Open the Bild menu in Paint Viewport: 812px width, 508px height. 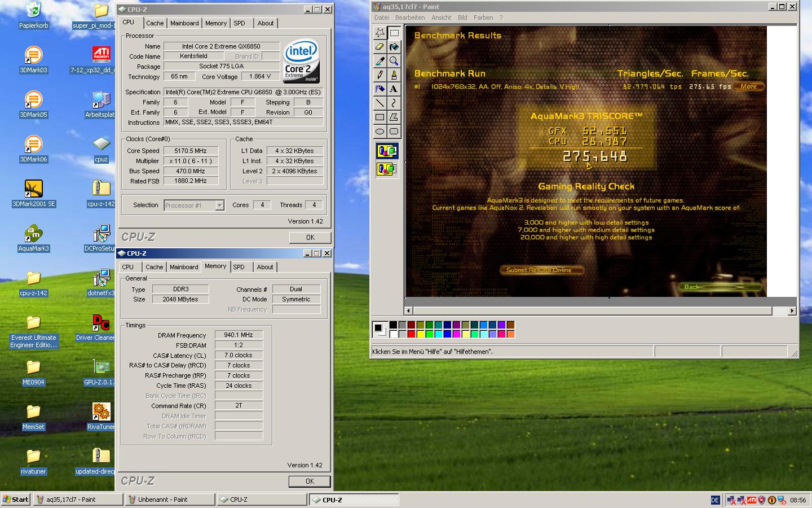[462, 17]
